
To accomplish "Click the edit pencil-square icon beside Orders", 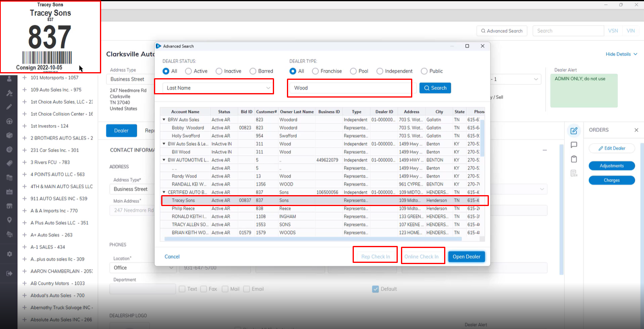I will [574, 131].
